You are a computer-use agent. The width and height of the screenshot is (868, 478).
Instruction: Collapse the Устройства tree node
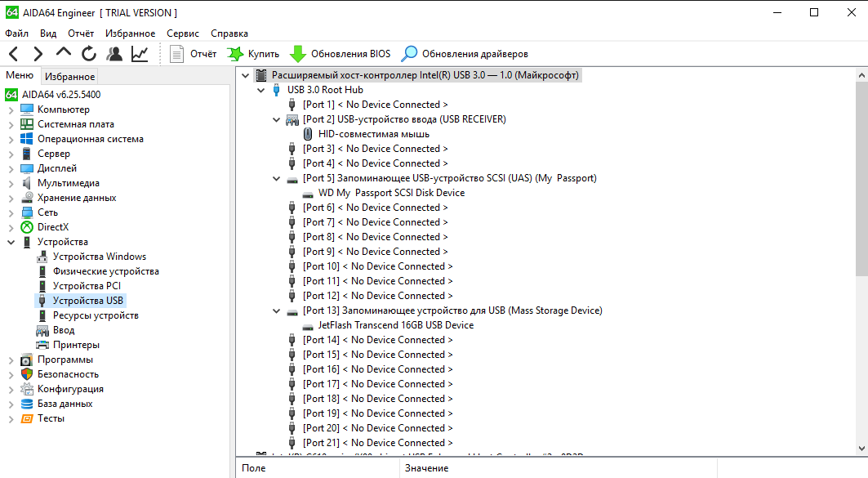tap(11, 242)
